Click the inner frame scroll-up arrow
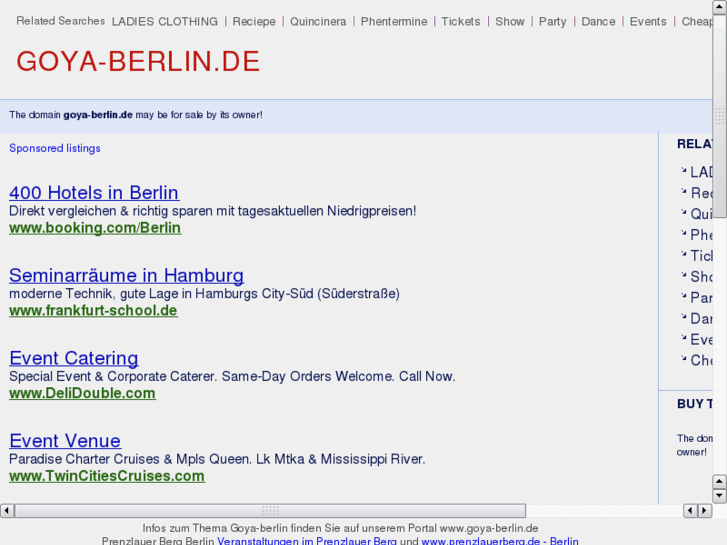 [x=719, y=481]
